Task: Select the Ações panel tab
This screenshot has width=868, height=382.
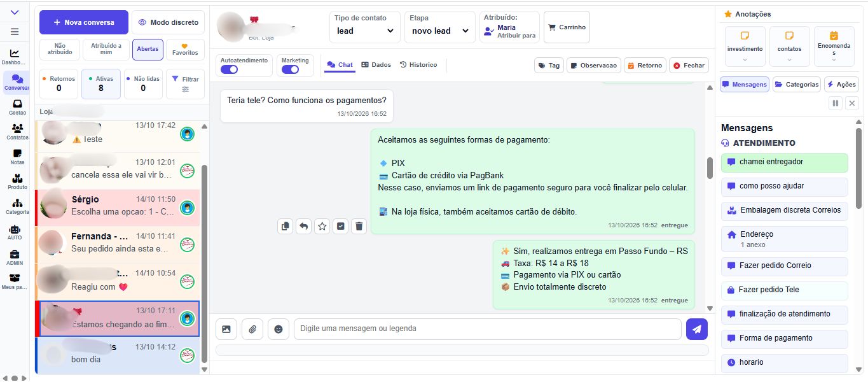Action: click(841, 84)
